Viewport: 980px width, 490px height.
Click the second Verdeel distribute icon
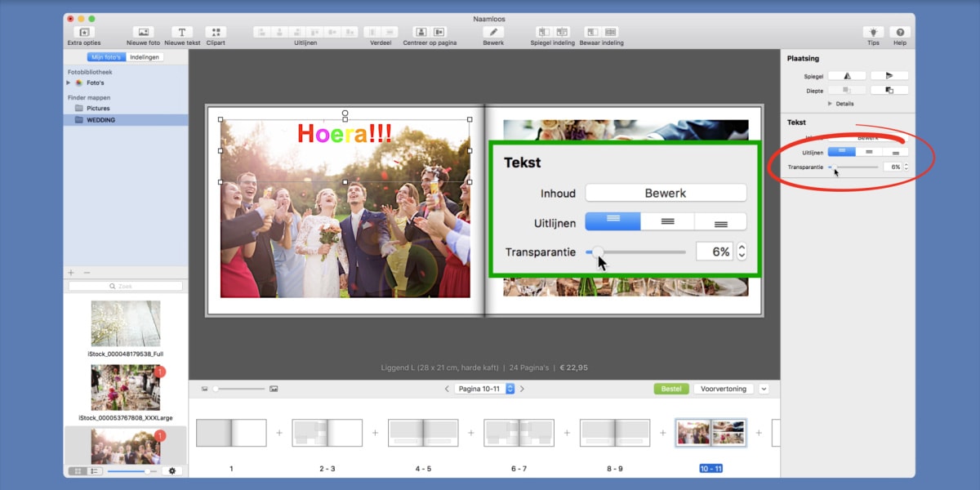coord(390,32)
